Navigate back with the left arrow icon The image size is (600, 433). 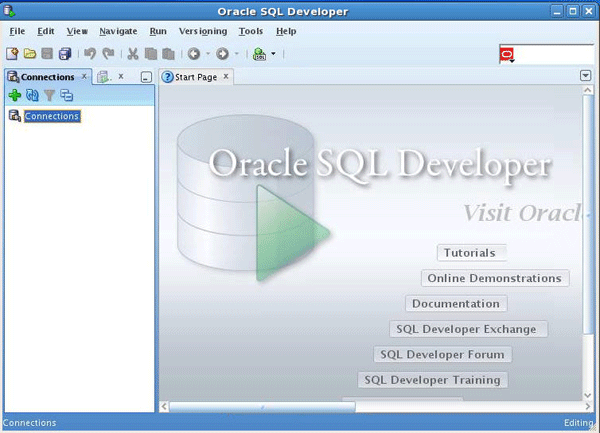194,54
